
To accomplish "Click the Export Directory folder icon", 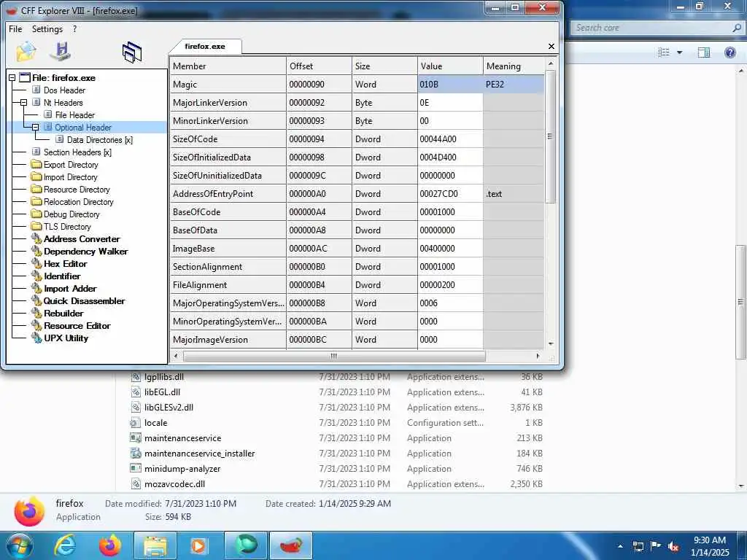I will pyautogui.click(x=36, y=164).
